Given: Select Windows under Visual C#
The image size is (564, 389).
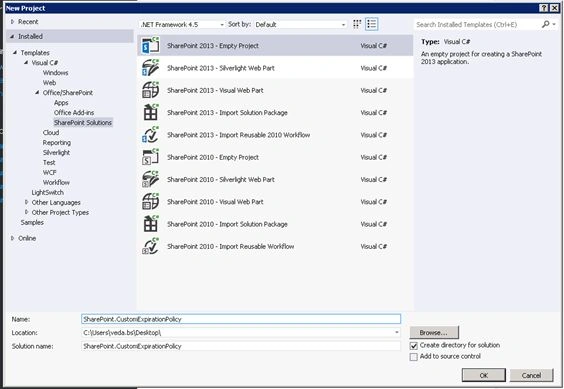Looking at the screenshot, I should click(55, 73).
